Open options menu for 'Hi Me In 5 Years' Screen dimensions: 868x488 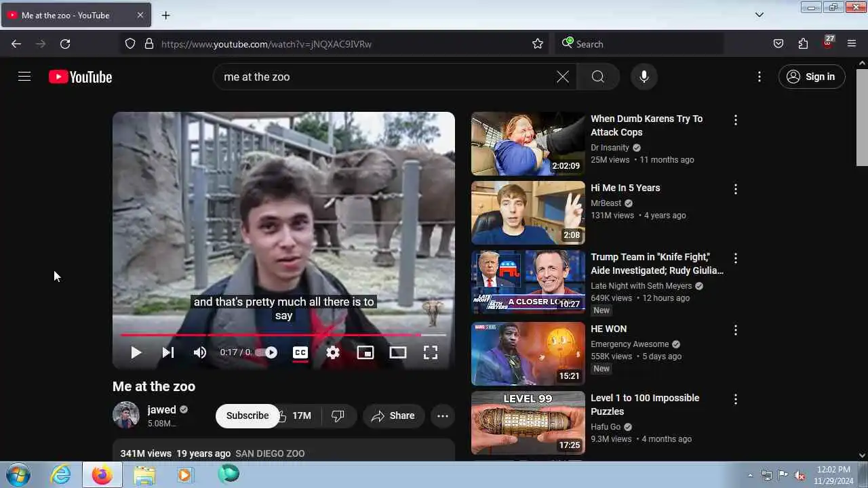pyautogui.click(x=736, y=189)
